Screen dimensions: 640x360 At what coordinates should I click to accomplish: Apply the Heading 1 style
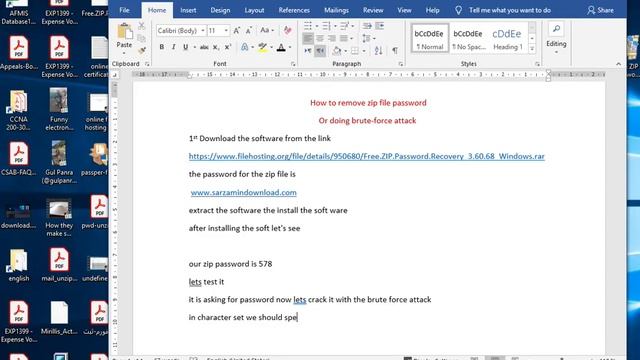point(507,38)
